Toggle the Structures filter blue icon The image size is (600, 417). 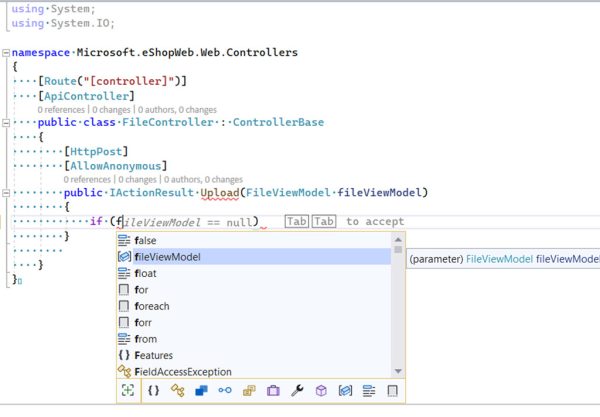pos(201,391)
